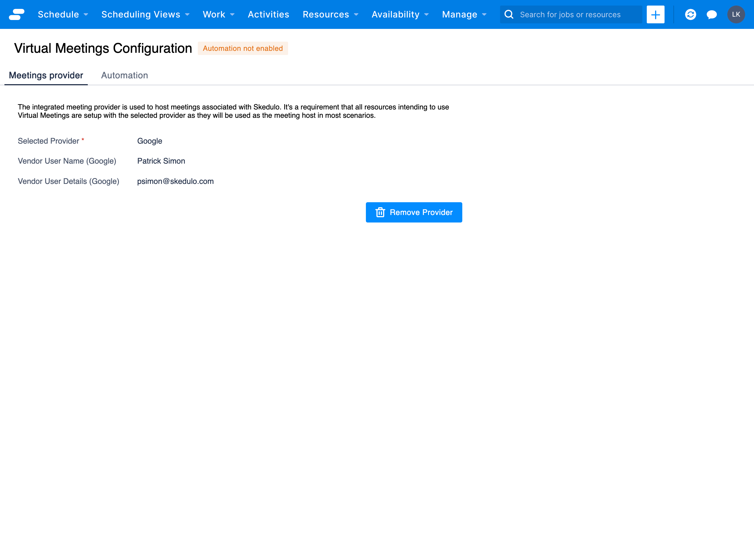The height and width of the screenshot is (560, 754).
Task: Click the red asterisk beside Selected Provider
Action: click(83, 140)
